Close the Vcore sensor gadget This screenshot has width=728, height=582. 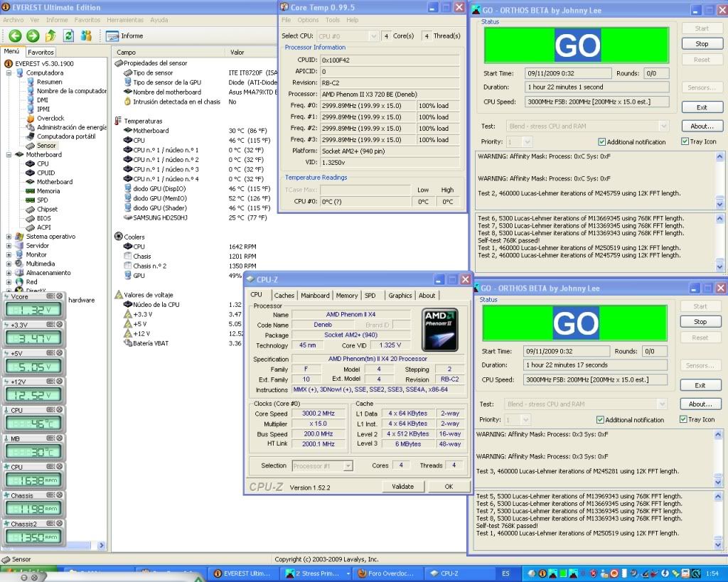point(60,296)
